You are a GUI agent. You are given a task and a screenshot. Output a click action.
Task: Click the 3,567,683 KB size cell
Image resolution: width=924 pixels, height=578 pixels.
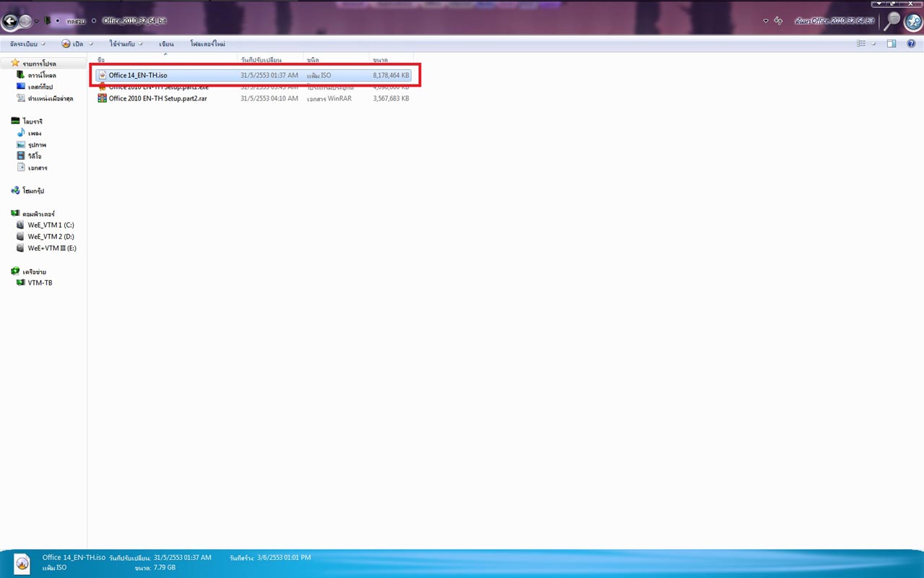[391, 98]
